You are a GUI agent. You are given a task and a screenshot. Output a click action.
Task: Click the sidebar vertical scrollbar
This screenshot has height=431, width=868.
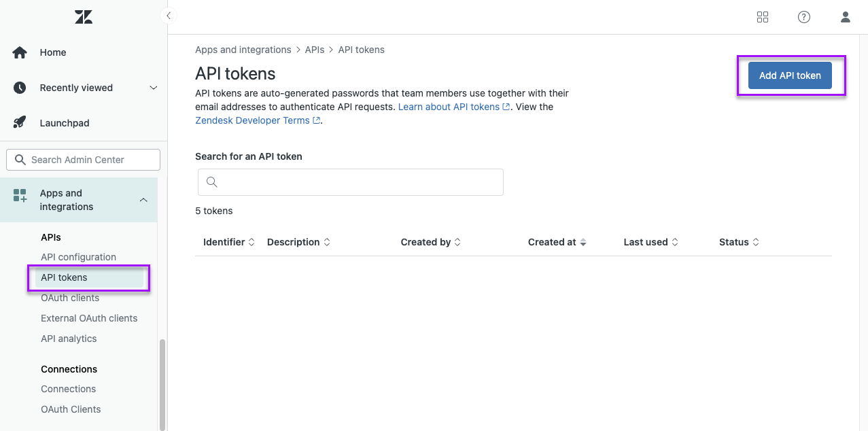coord(162,384)
